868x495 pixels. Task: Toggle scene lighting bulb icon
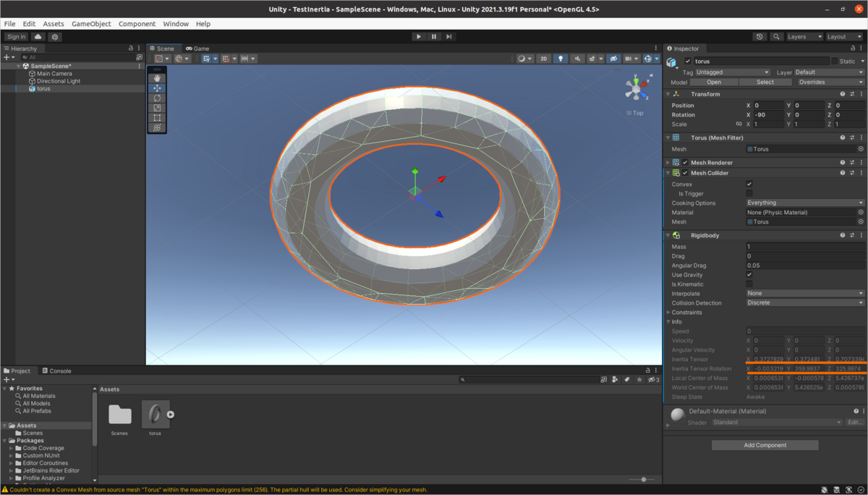561,59
